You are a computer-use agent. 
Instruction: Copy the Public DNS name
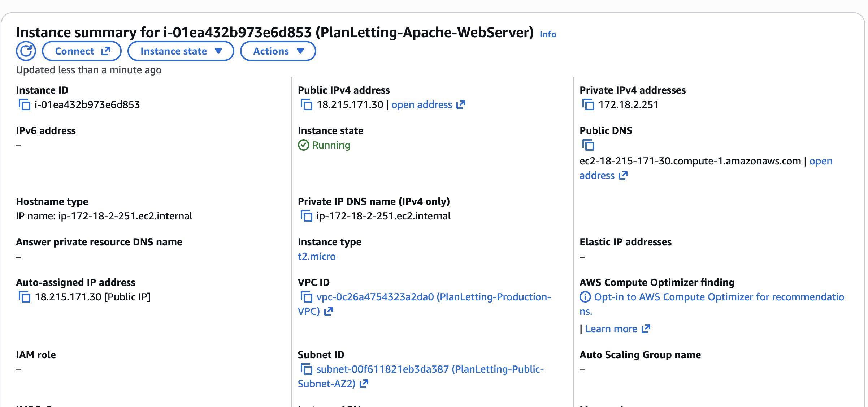pos(588,145)
